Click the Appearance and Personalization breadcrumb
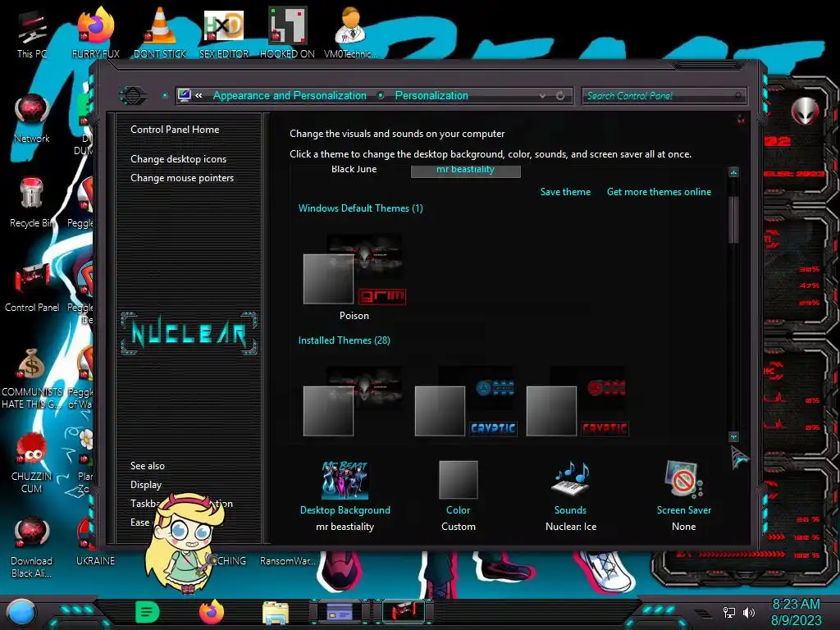 pos(290,96)
